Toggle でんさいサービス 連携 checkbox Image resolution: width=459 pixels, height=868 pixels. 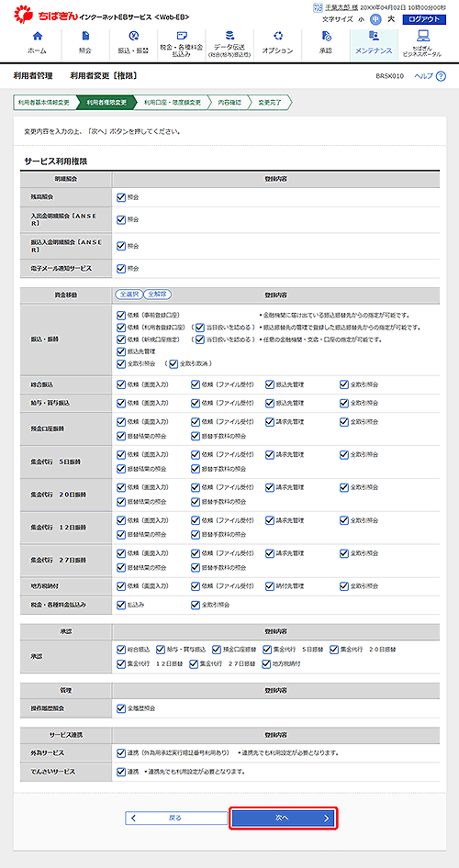coord(121,771)
